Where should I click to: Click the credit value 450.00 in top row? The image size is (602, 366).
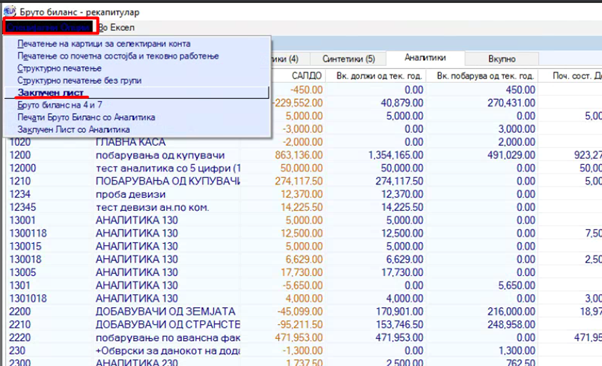[x=521, y=90]
